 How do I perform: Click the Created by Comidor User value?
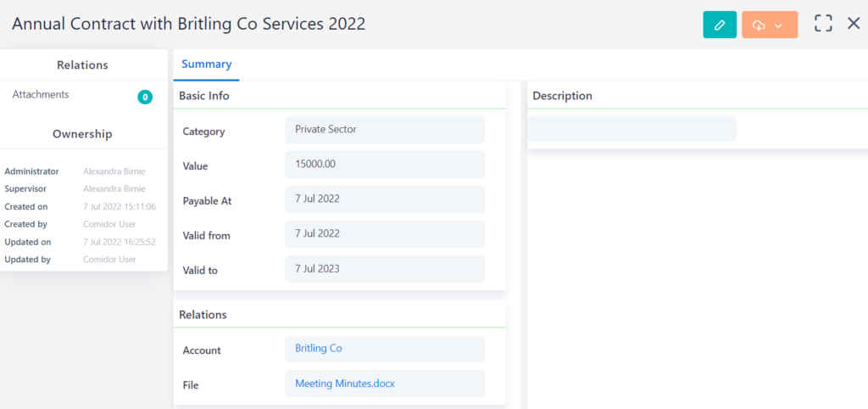(109, 225)
